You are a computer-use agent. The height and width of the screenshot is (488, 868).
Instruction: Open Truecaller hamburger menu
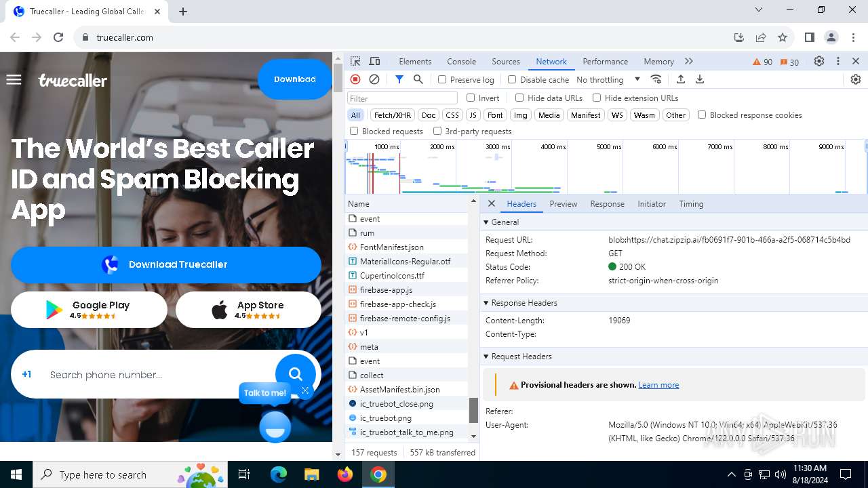(x=14, y=80)
